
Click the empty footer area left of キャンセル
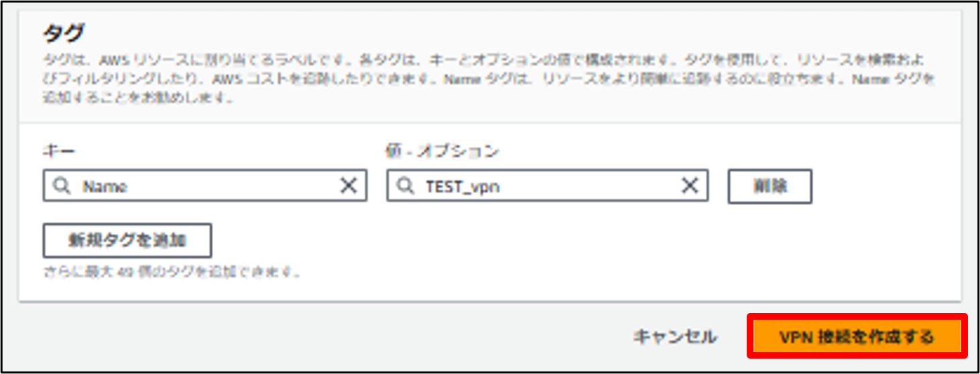pos(322,336)
